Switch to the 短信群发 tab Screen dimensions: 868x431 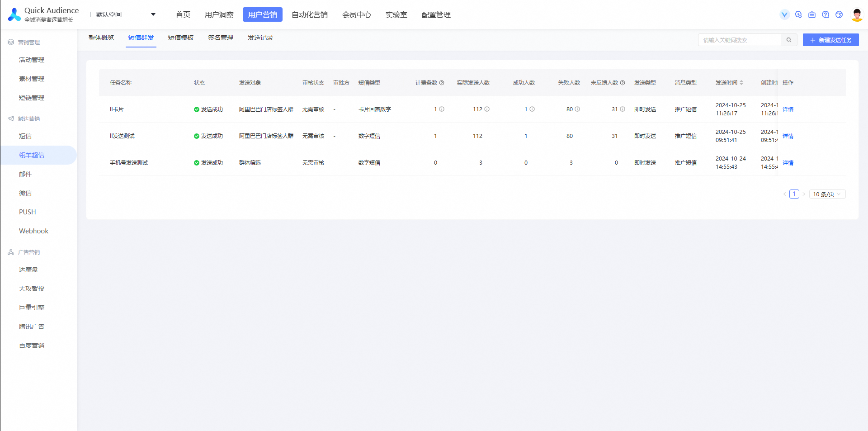point(141,38)
